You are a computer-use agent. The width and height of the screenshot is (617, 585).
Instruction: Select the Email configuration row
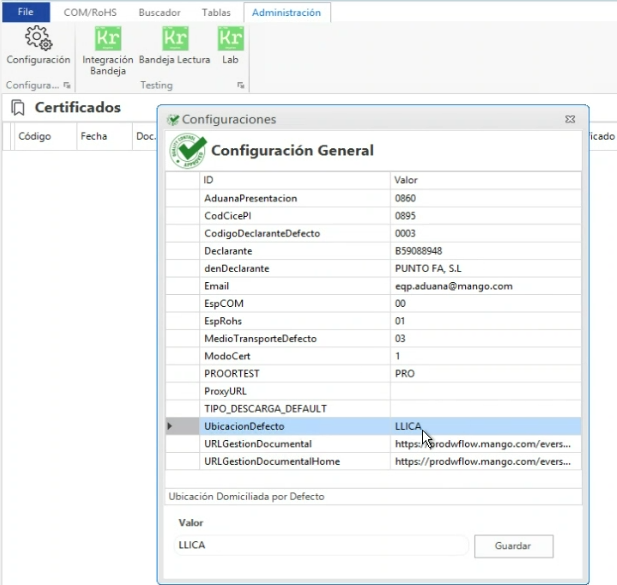pos(294,286)
